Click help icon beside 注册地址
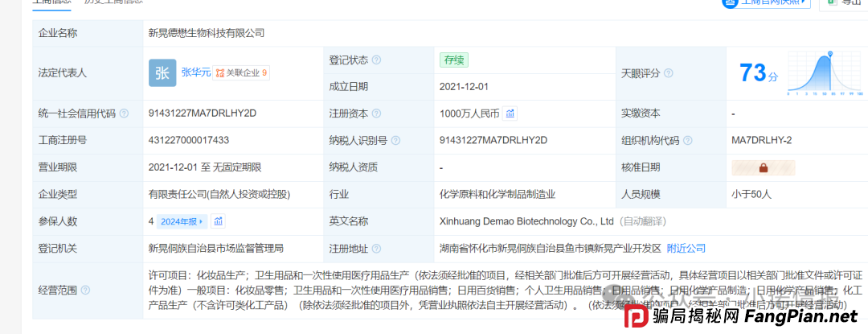Image resolution: width=868 pixels, height=334 pixels. [376, 248]
